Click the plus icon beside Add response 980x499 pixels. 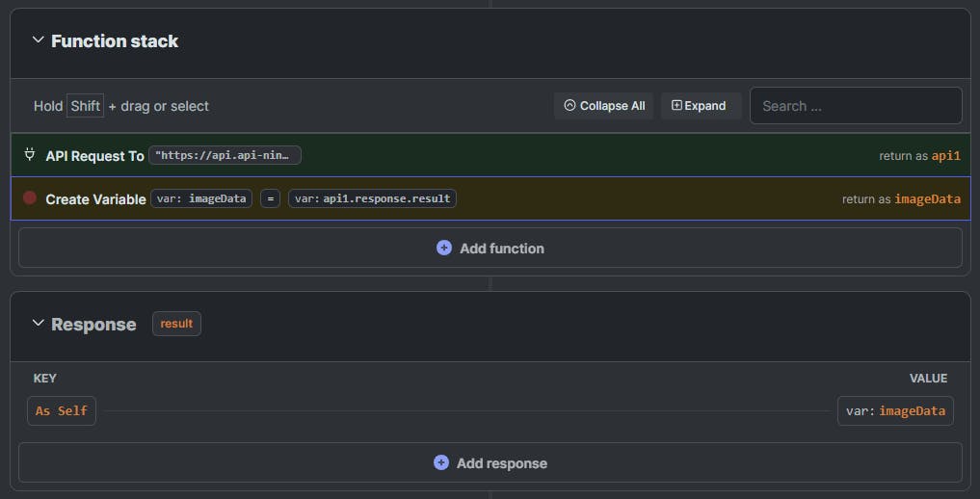click(x=441, y=462)
